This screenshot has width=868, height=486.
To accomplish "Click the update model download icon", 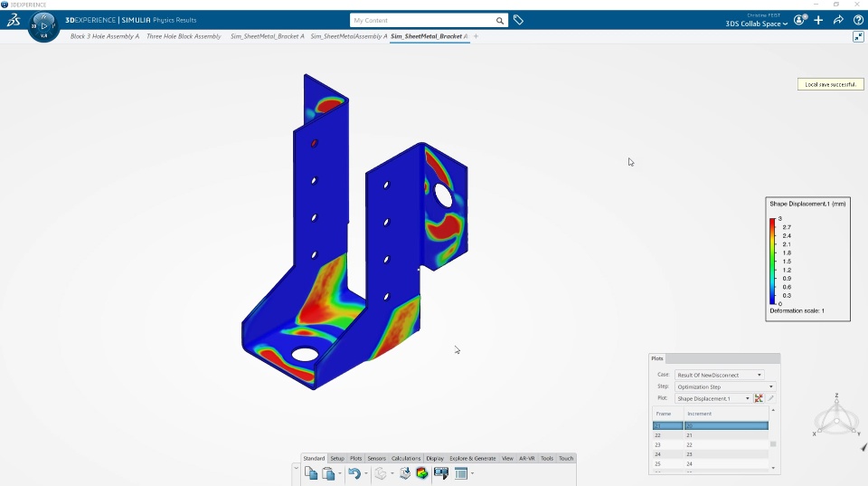I will pos(405,473).
